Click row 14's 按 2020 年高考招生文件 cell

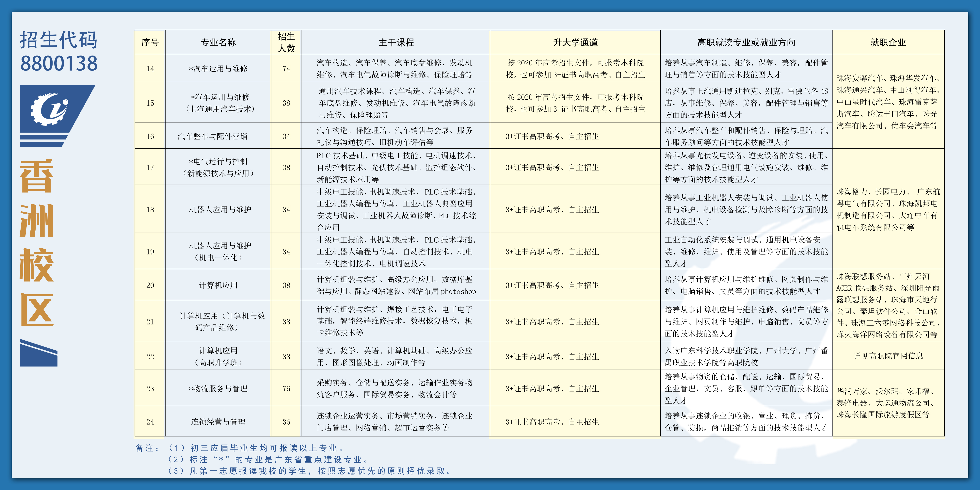point(575,69)
